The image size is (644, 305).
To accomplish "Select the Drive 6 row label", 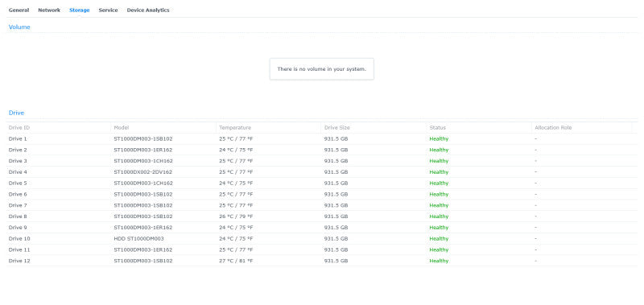I will (18, 194).
